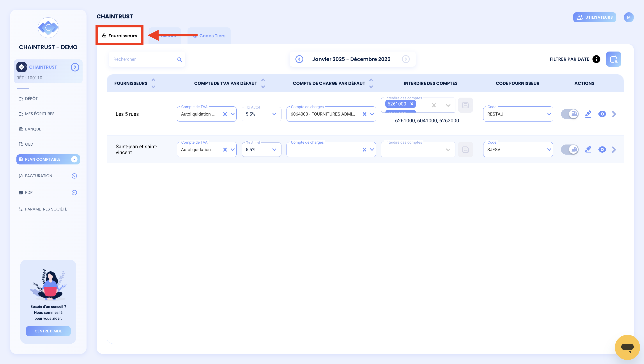Toggle the switch for Saint-jean et saint-vincent
644x364 pixels.
point(570,150)
